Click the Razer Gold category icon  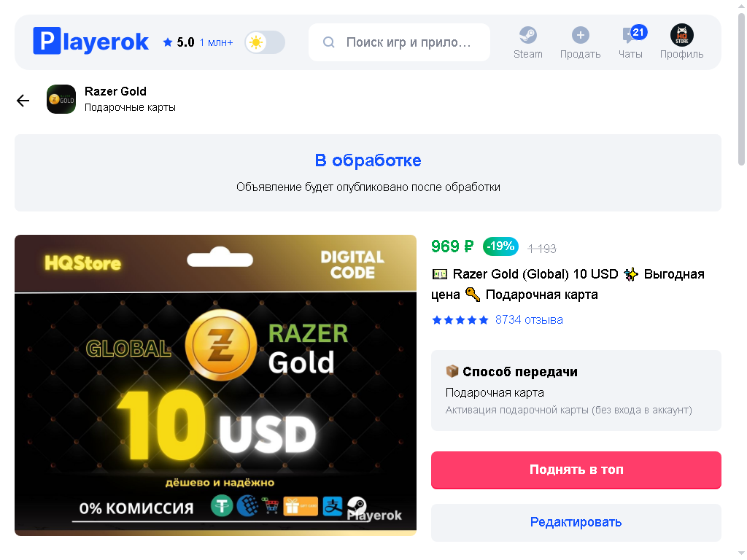coord(61,99)
